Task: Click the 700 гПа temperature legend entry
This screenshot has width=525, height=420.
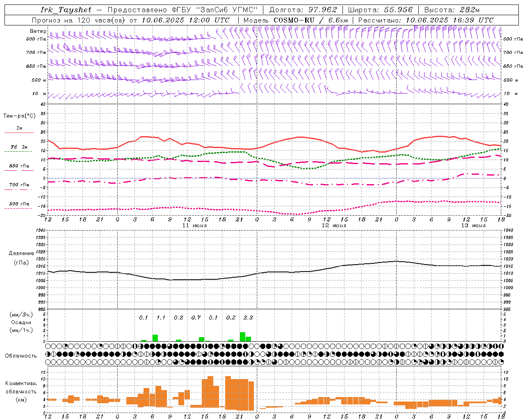Action: pos(19,185)
